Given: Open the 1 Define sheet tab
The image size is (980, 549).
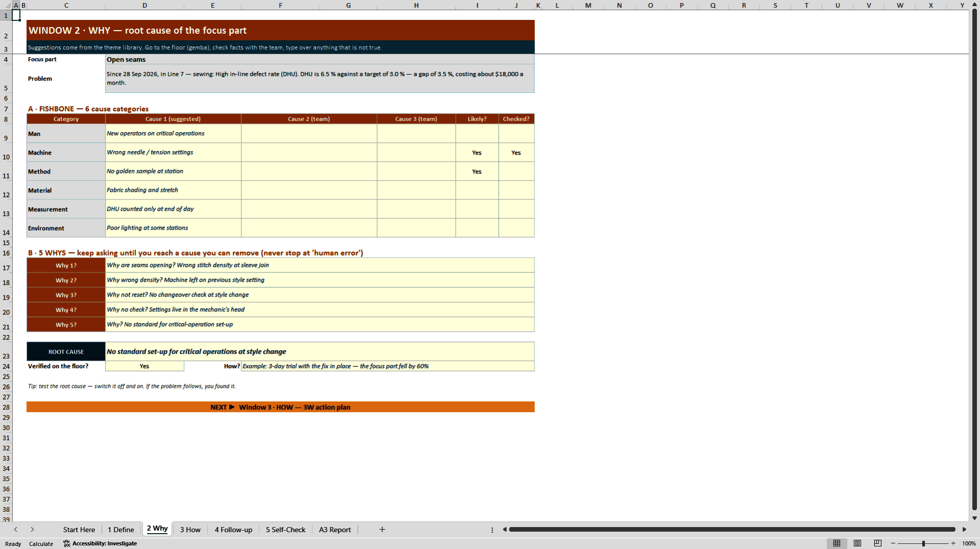Looking at the screenshot, I should [x=121, y=530].
